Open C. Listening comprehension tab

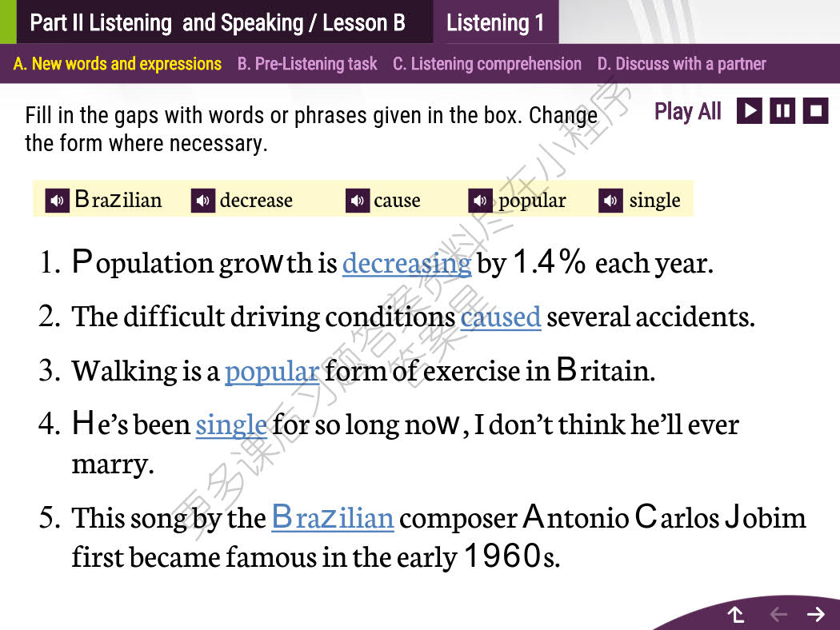487,64
